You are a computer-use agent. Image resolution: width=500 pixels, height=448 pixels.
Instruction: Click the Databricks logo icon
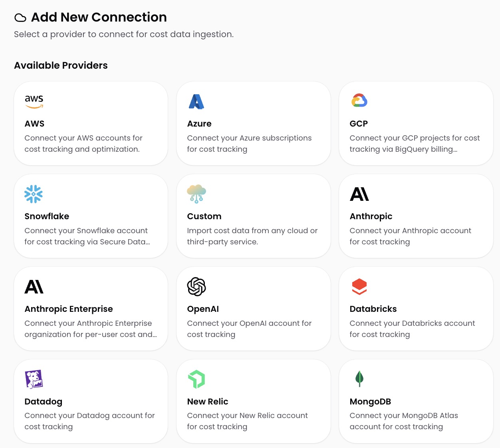coord(359,287)
